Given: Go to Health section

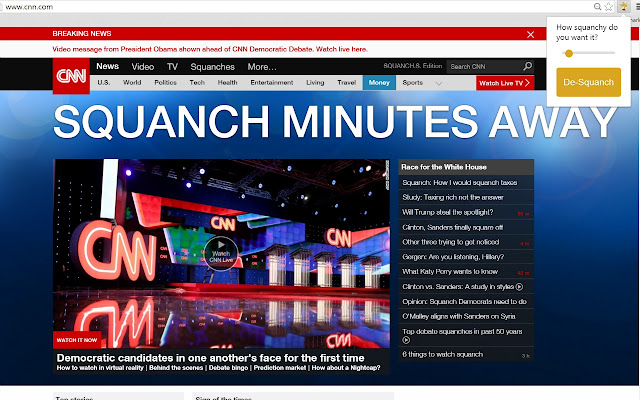Looking at the screenshot, I should pos(227,82).
